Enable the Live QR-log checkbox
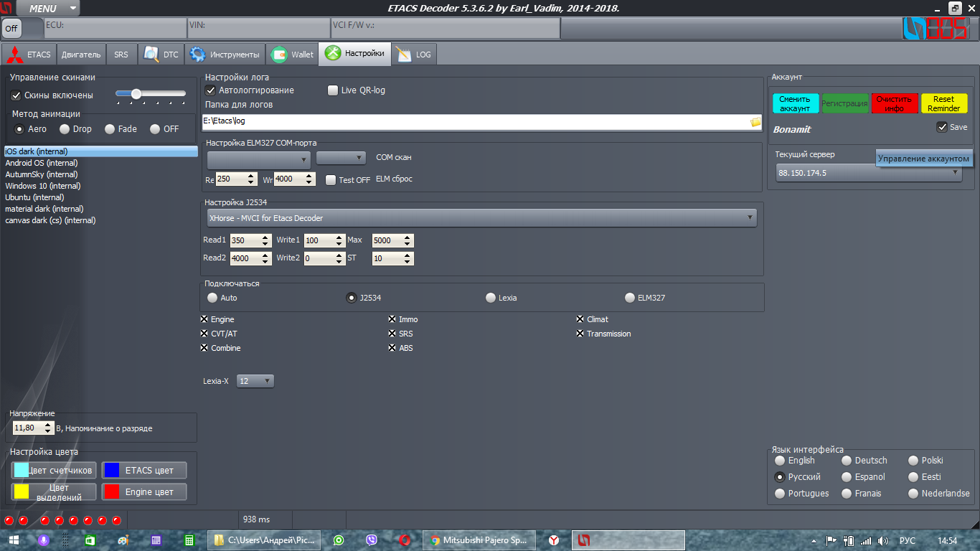The width and height of the screenshot is (980, 551). [333, 90]
